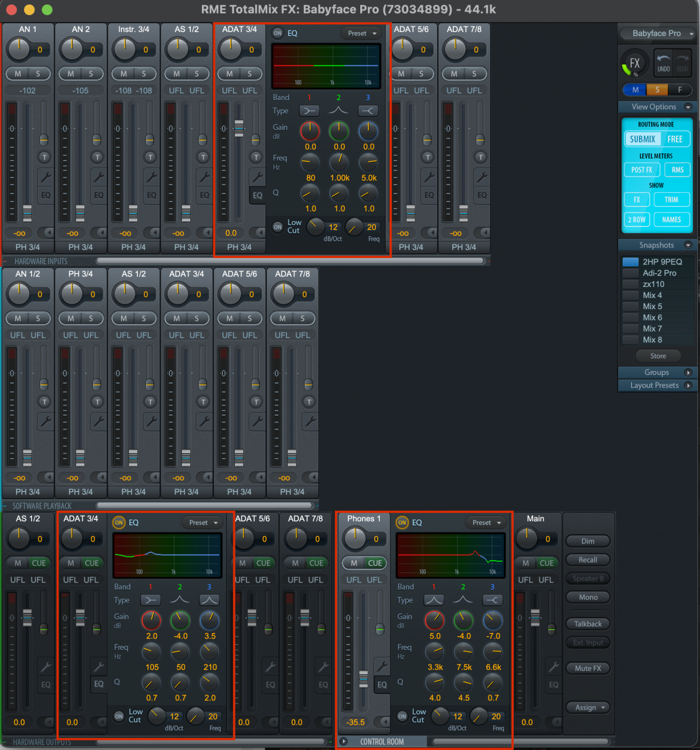700x750 pixels.
Task: Toggle the global Mute M button in sidebar
Action: [x=635, y=89]
